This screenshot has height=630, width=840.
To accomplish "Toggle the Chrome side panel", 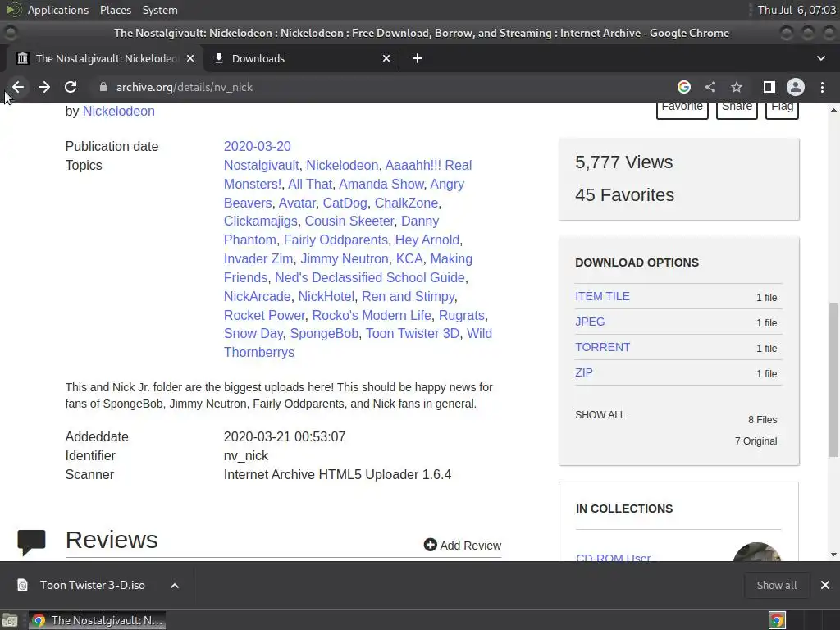I will pyautogui.click(x=769, y=87).
